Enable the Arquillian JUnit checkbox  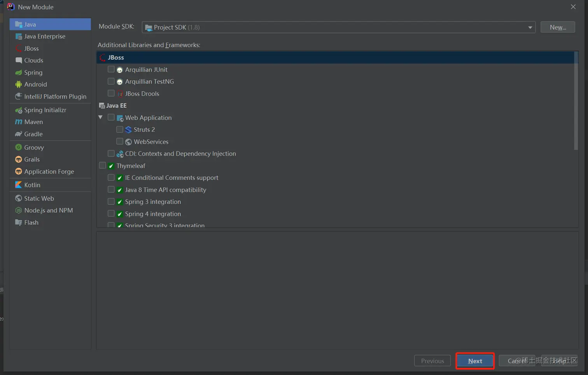click(111, 69)
